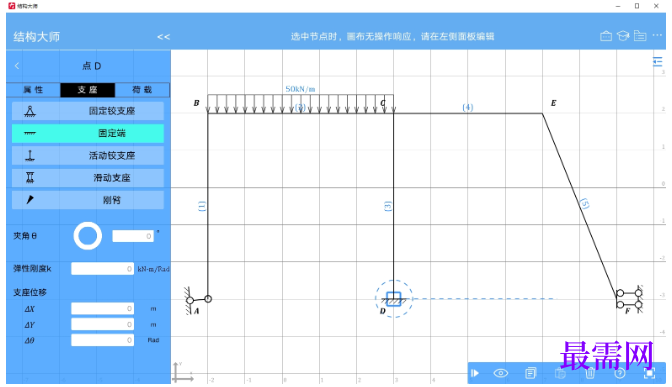
Task: Click the fullscreen fit-view icon
Action: [649, 373]
